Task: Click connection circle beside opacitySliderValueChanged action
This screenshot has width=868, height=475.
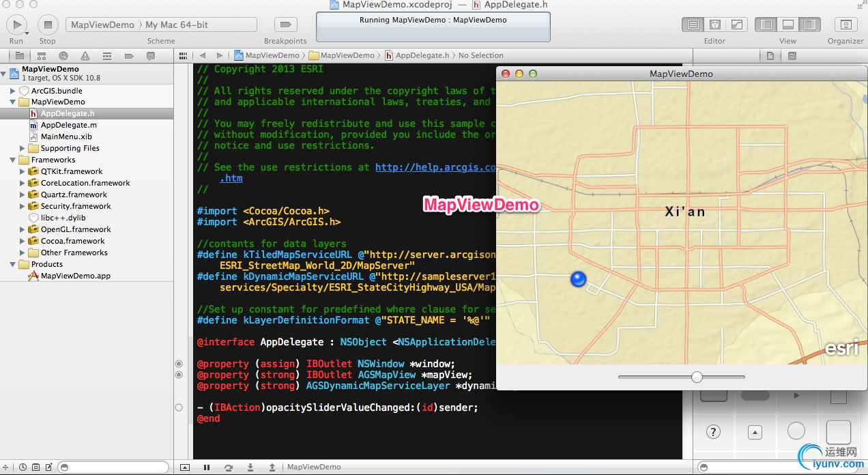Action: pos(179,407)
